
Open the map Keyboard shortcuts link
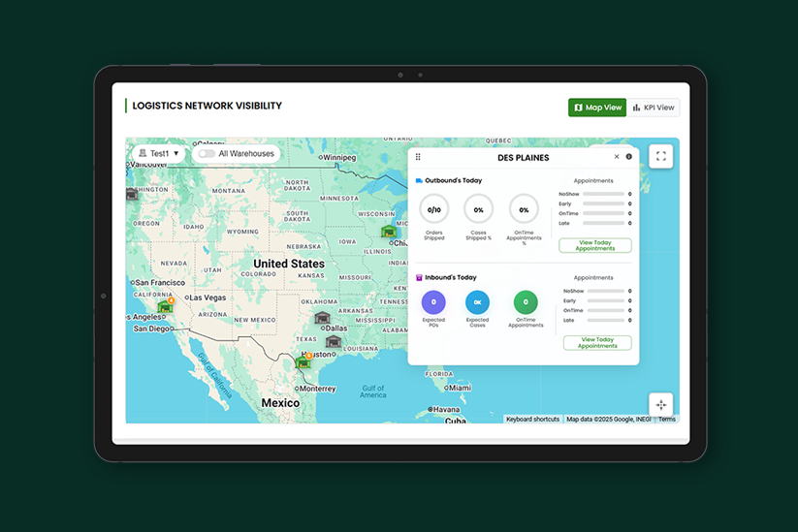[532, 420]
